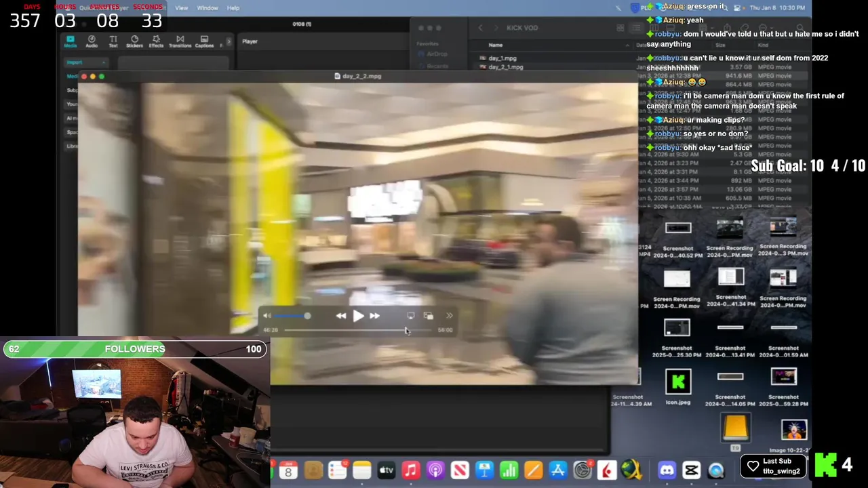Select day_2_1.mpg in Finder list
This screenshot has width=868, height=488.
[506, 67]
